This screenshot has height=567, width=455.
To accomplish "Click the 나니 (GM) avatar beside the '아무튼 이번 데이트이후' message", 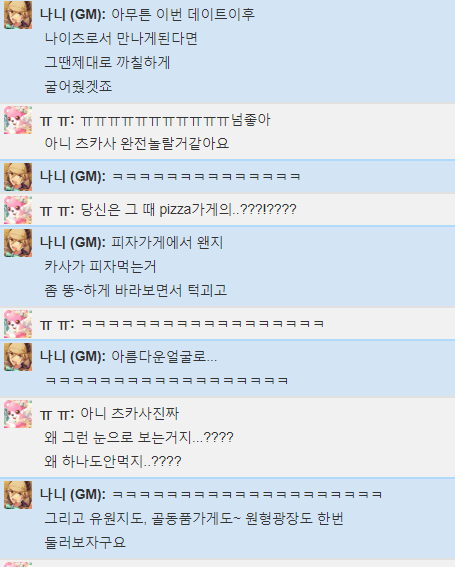I will [x=18, y=15].
